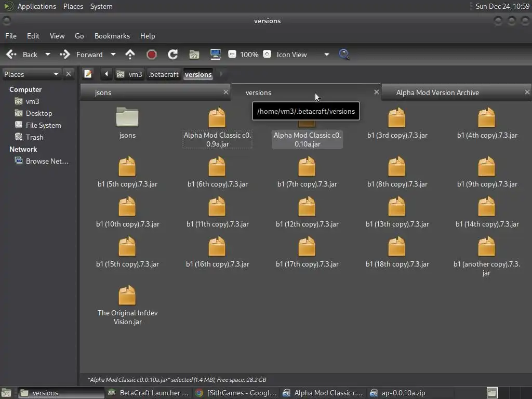Jump to vm3 in path bar

pyautogui.click(x=129, y=74)
